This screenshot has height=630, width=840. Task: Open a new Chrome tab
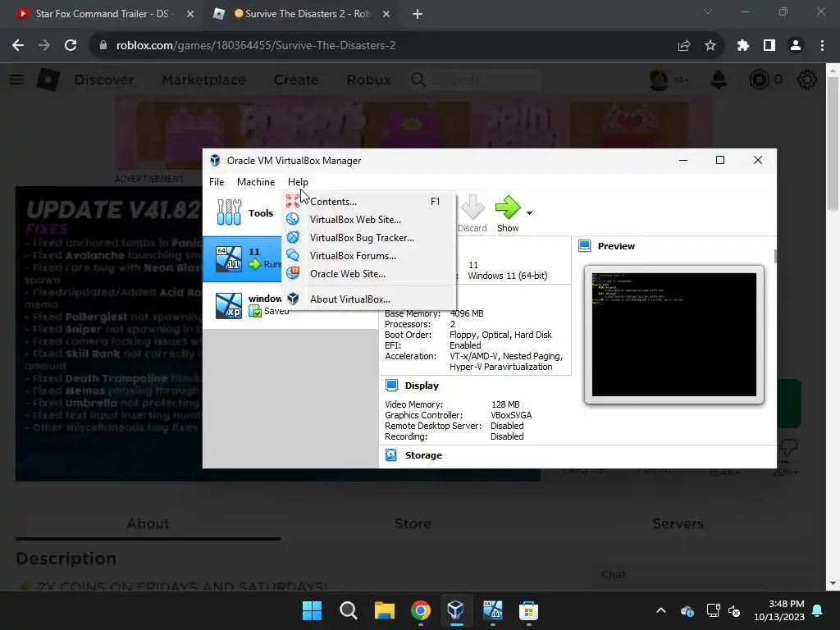click(x=418, y=14)
